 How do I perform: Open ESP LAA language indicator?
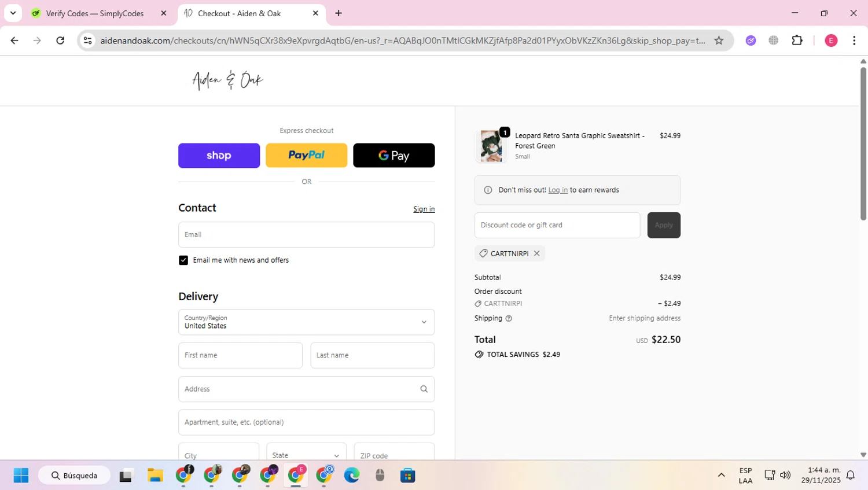click(x=745, y=476)
